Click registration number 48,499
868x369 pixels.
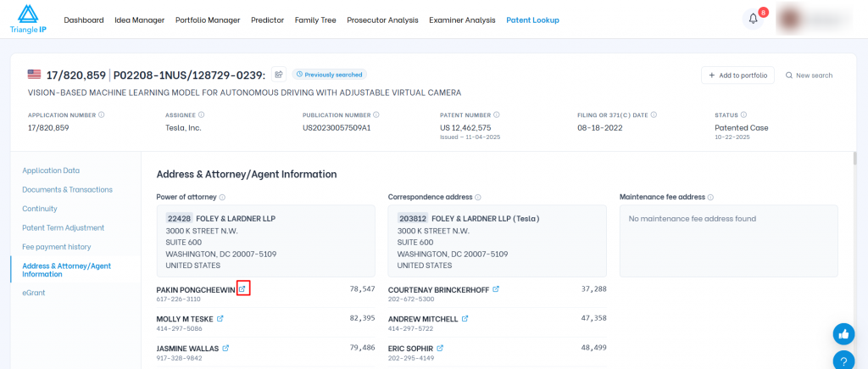594,348
